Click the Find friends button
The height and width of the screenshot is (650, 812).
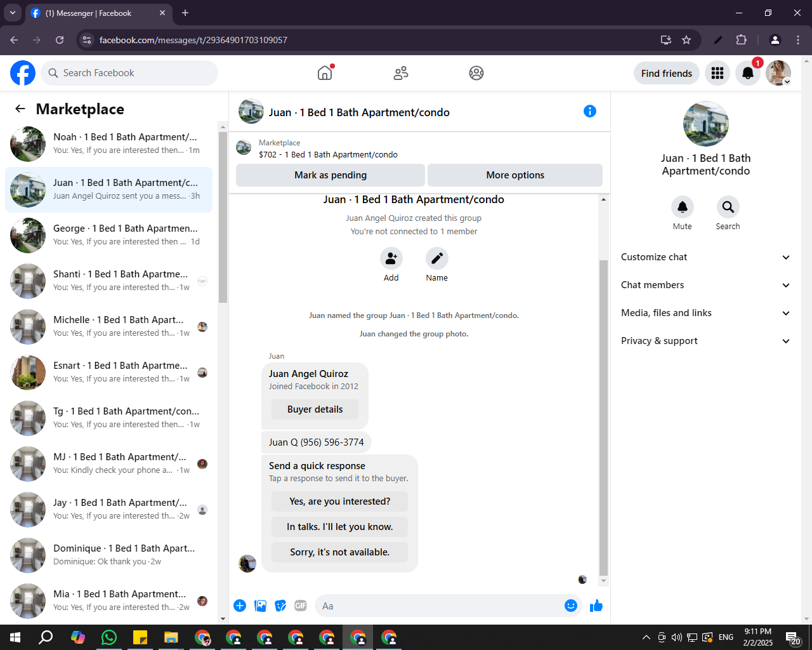(667, 73)
